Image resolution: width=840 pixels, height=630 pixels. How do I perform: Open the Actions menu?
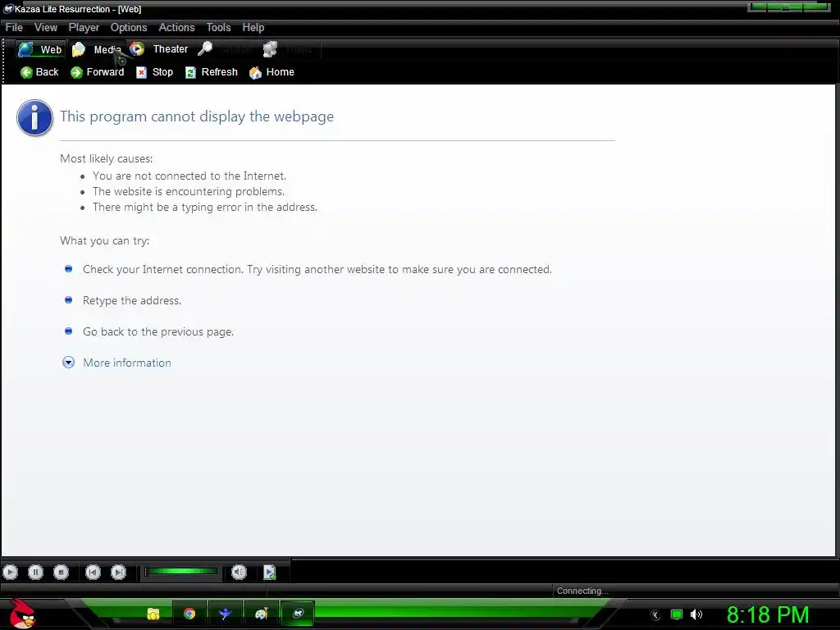pyautogui.click(x=176, y=27)
